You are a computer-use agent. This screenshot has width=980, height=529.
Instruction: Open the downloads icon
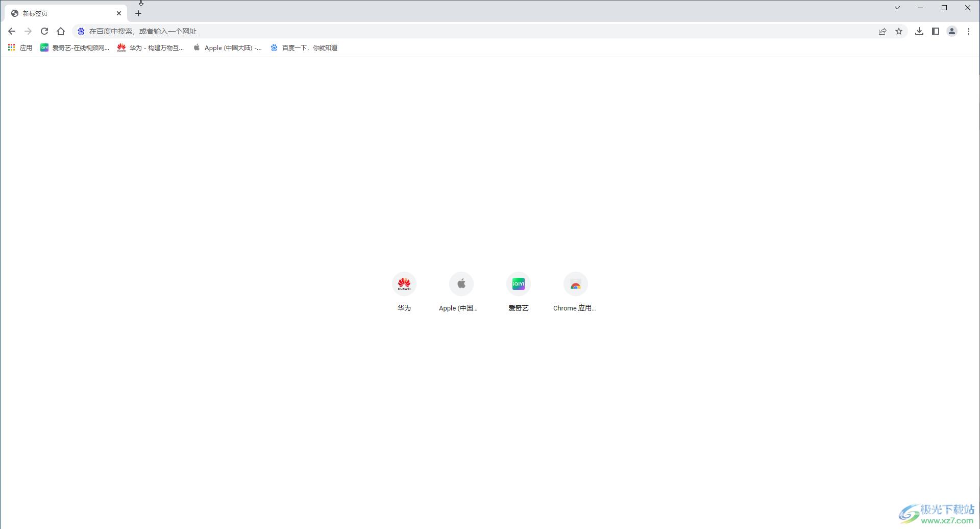[919, 31]
